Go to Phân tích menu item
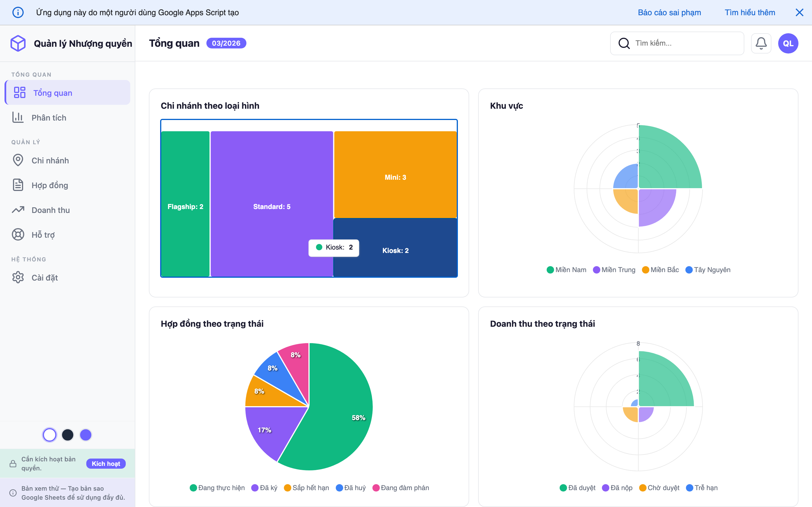812x507 pixels. click(x=49, y=118)
